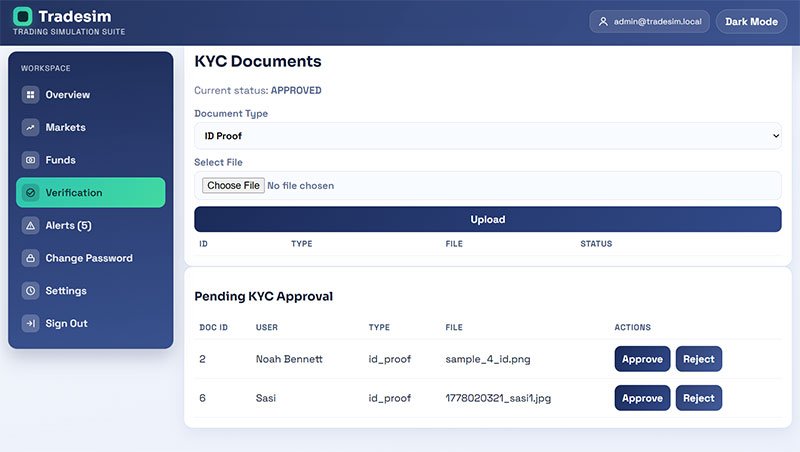This screenshot has height=452, width=800.
Task: Click the Change Password lock icon
Action: coord(31,258)
